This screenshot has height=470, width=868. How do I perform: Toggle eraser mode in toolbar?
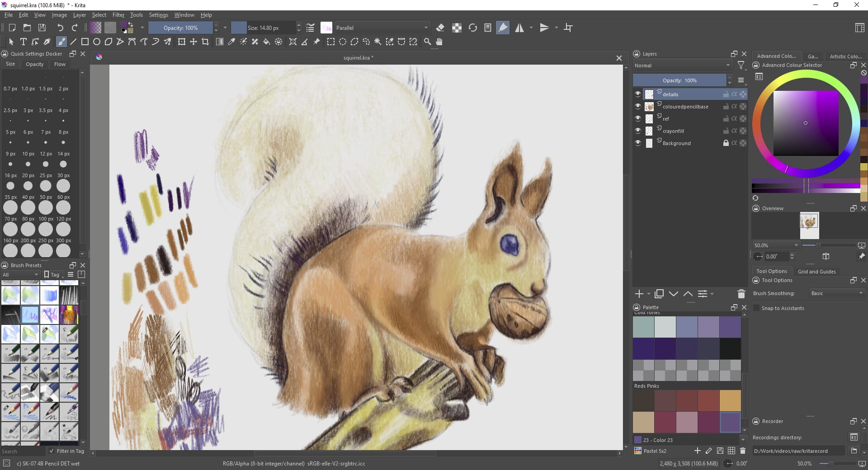tap(440, 28)
